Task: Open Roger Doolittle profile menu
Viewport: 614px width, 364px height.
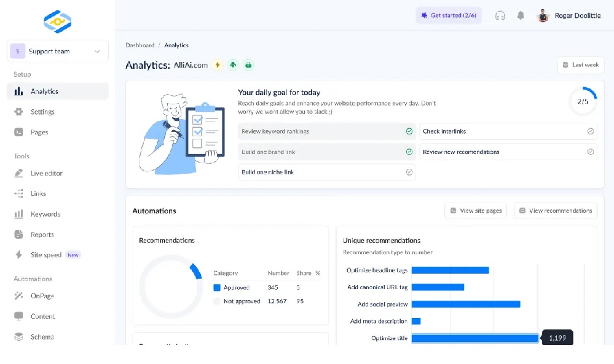Action: click(x=570, y=16)
